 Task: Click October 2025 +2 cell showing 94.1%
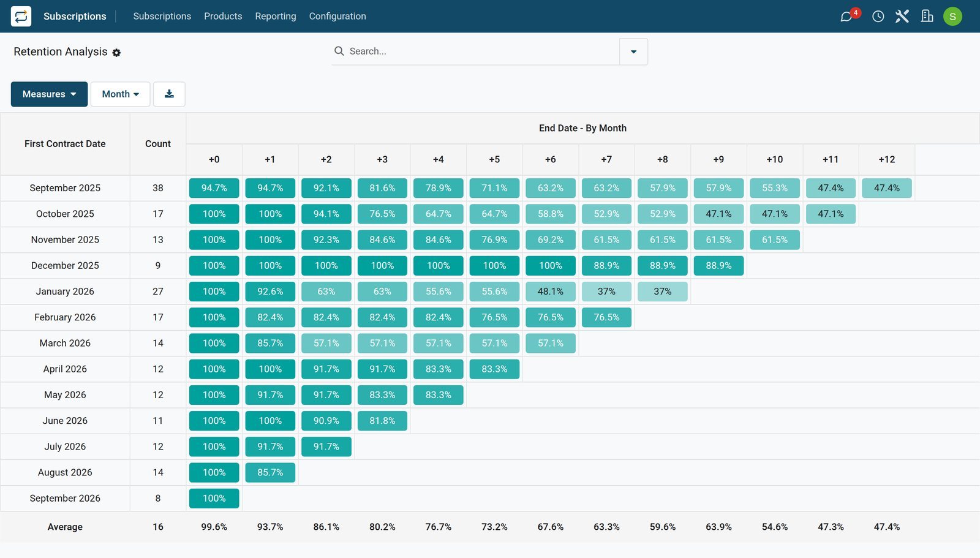point(326,214)
